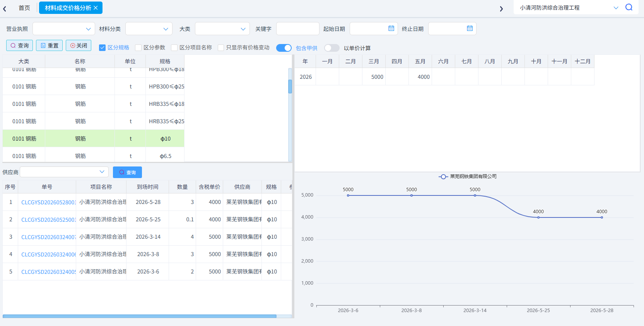Toggle the 莱芜钢铁集团有限公司 chart legend

click(x=468, y=177)
